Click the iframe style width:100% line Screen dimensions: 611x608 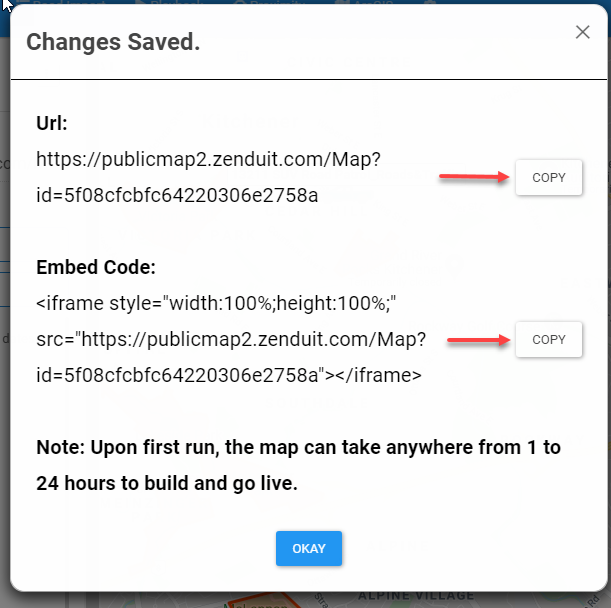coord(216,303)
